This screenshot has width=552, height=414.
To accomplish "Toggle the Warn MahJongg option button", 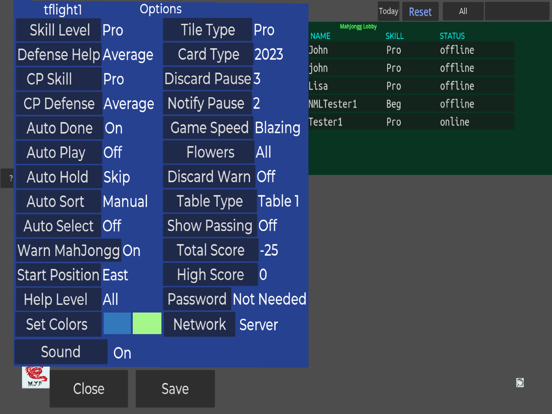I will click(69, 251).
